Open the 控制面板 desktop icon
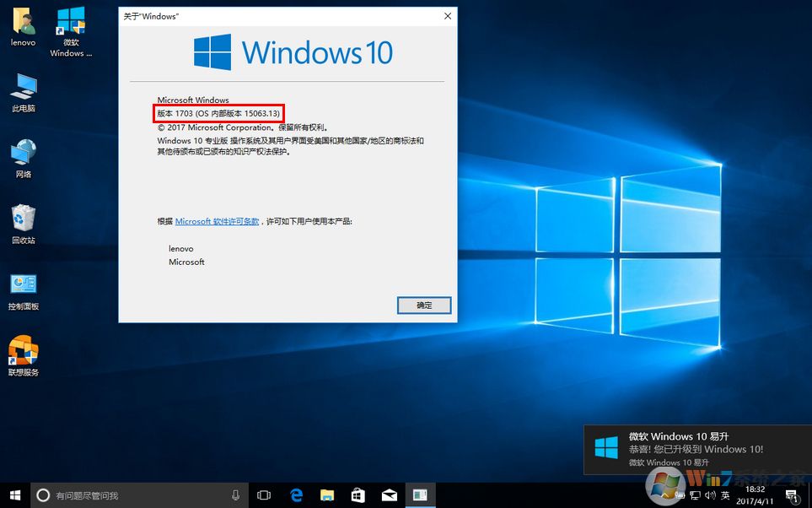812x508 pixels. tap(24, 291)
